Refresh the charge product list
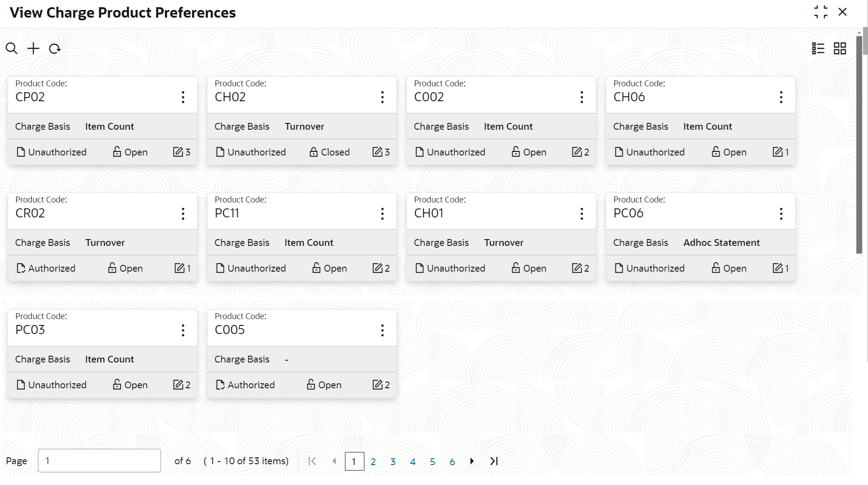The width and height of the screenshot is (868, 485). tap(55, 48)
